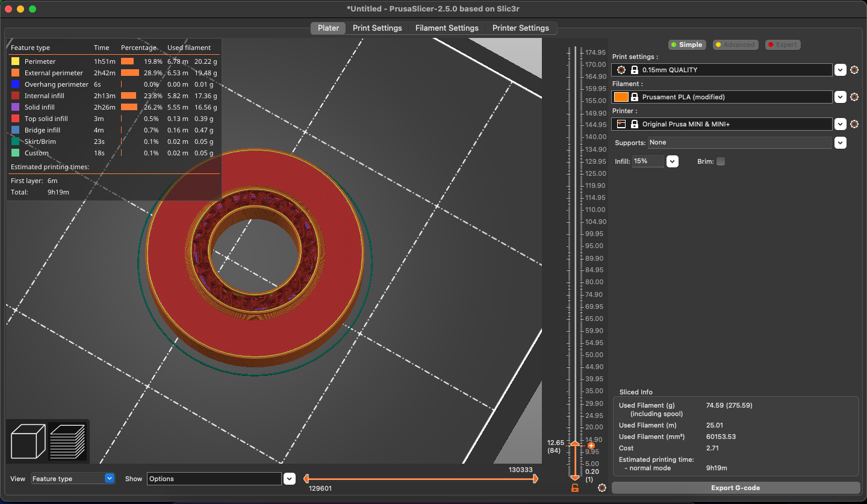The image size is (867, 504).
Task: Open settings gear next to Original Prusa MINI printer
Action: pyautogui.click(x=854, y=124)
